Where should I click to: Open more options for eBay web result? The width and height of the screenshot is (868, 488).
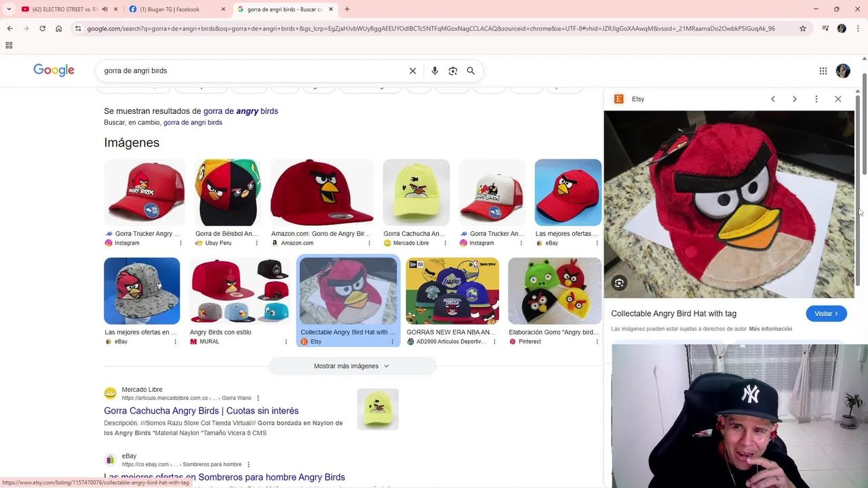tap(248, 464)
